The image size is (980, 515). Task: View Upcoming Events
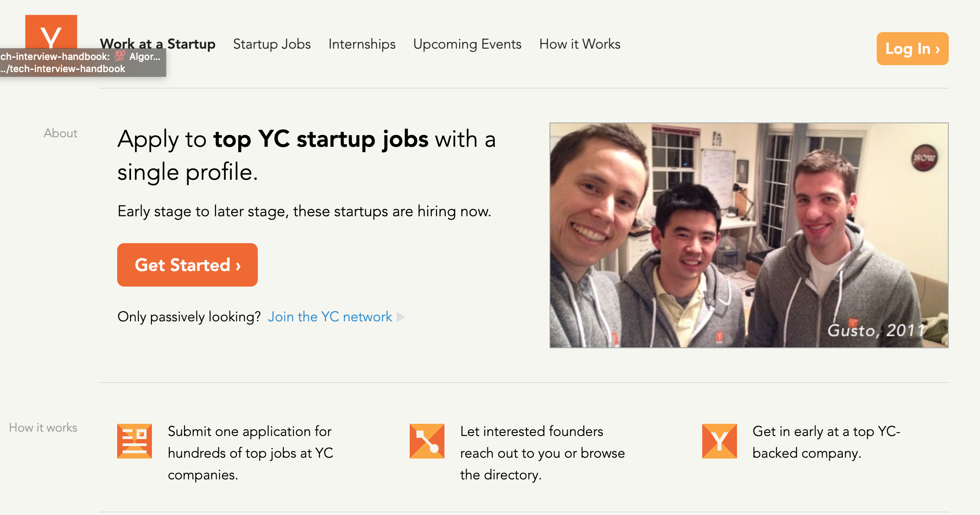click(x=467, y=44)
